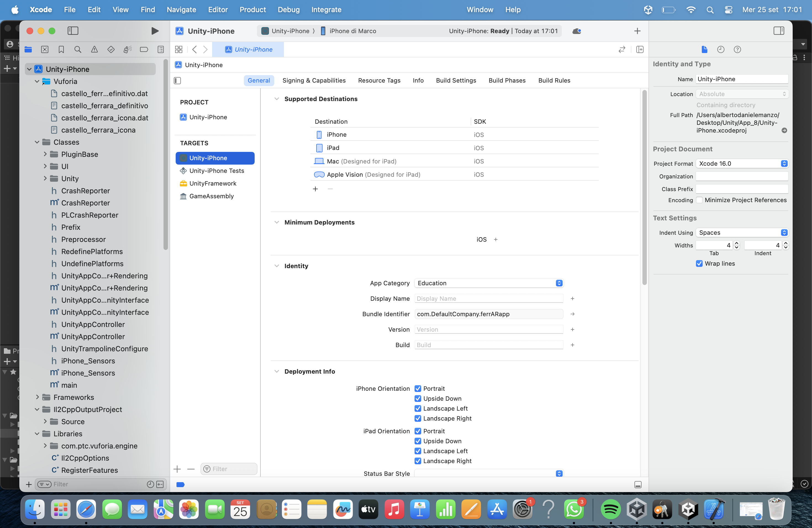Show related items grid icon
This screenshot has height=528, width=812.
[x=178, y=49]
